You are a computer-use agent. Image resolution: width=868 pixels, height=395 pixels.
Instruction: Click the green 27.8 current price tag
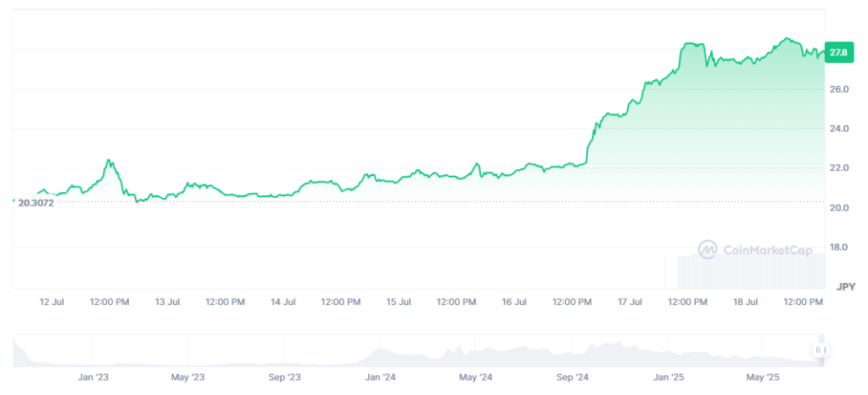(839, 52)
